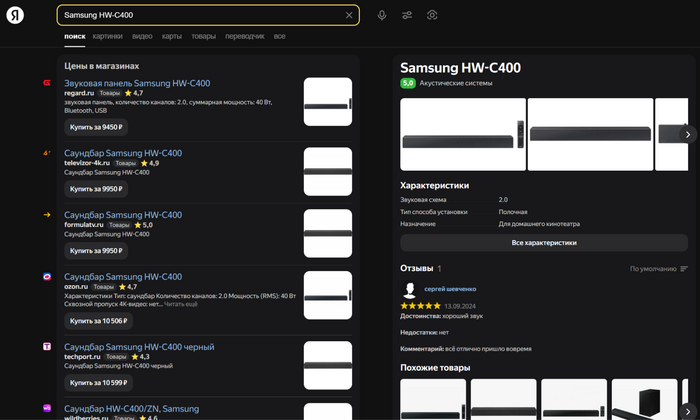The height and width of the screenshot is (420, 700).
Task: Switch to 'товары' tab
Action: point(203,36)
